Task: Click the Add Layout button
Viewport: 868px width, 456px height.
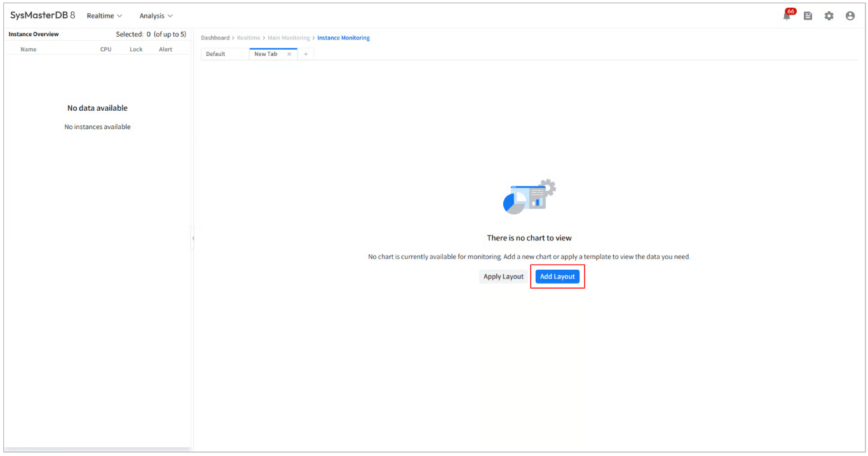Action: [557, 277]
